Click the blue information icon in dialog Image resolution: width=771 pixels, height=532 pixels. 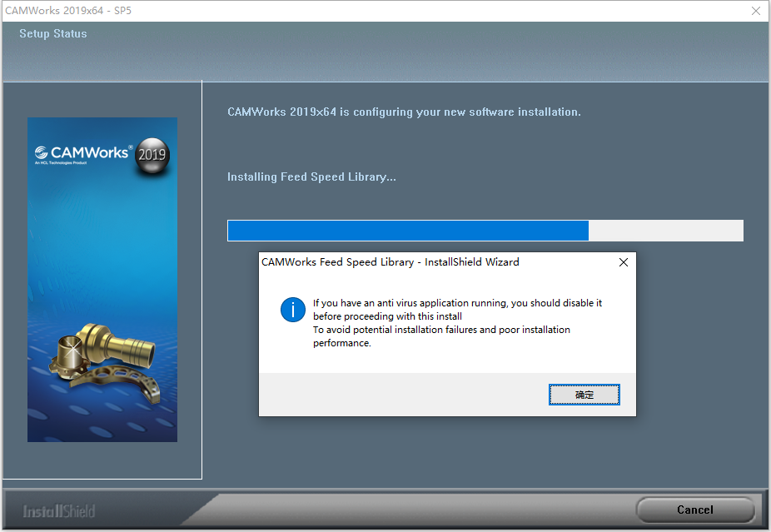(x=293, y=310)
